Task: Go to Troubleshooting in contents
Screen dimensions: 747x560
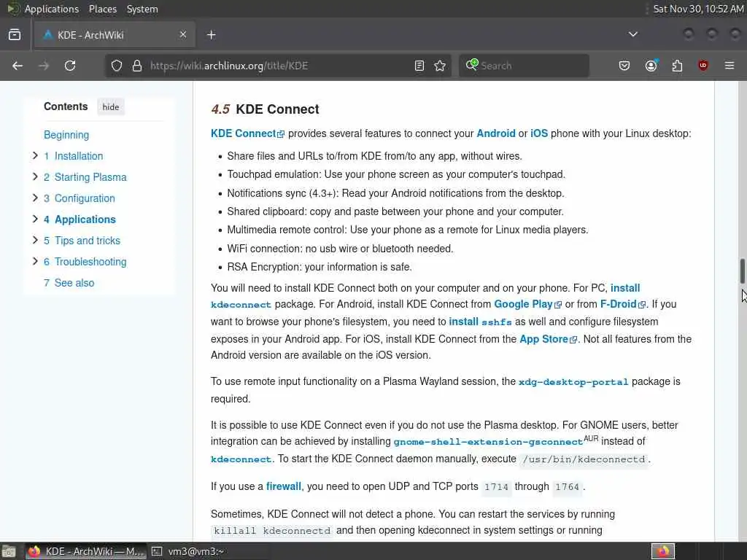Action: (x=85, y=262)
